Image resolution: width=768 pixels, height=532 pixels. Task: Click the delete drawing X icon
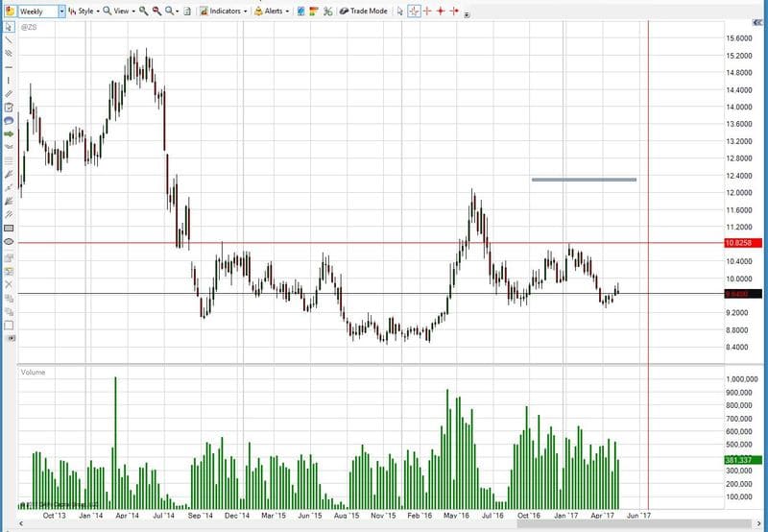pyautogui.click(x=9, y=284)
